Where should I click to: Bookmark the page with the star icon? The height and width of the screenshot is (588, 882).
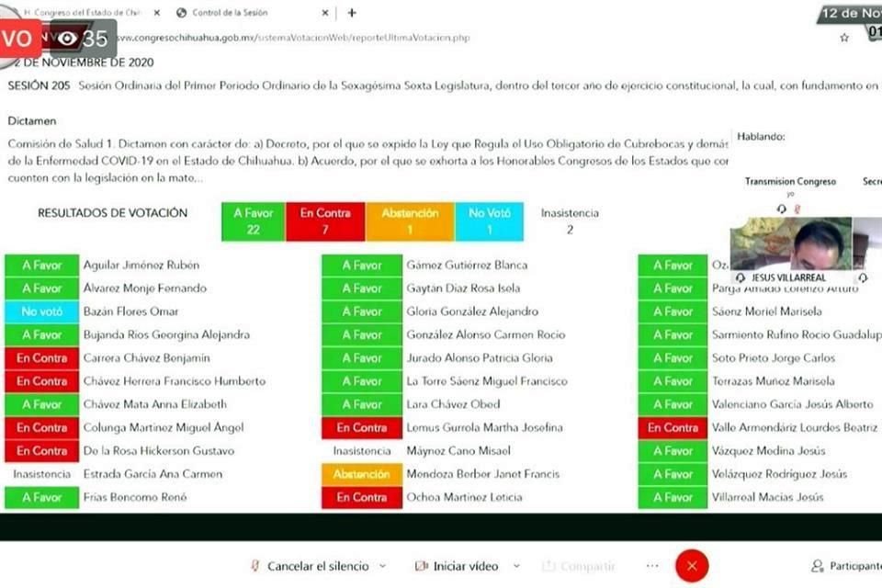(844, 38)
